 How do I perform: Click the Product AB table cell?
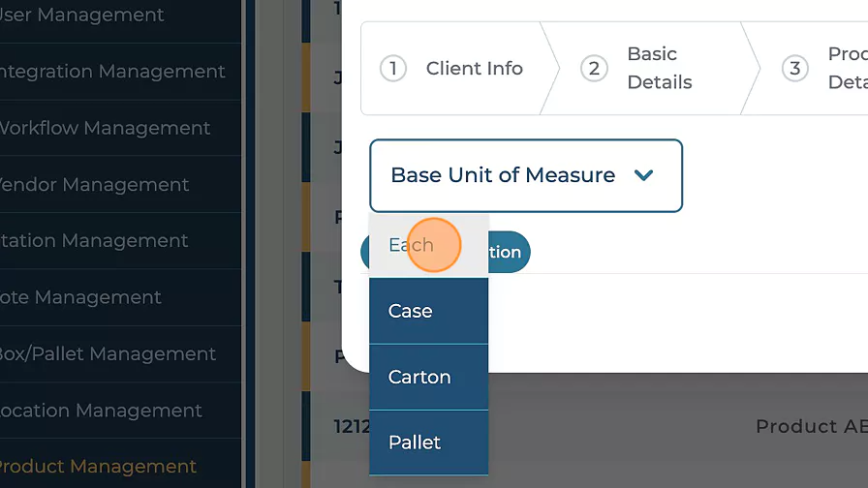pos(810,426)
